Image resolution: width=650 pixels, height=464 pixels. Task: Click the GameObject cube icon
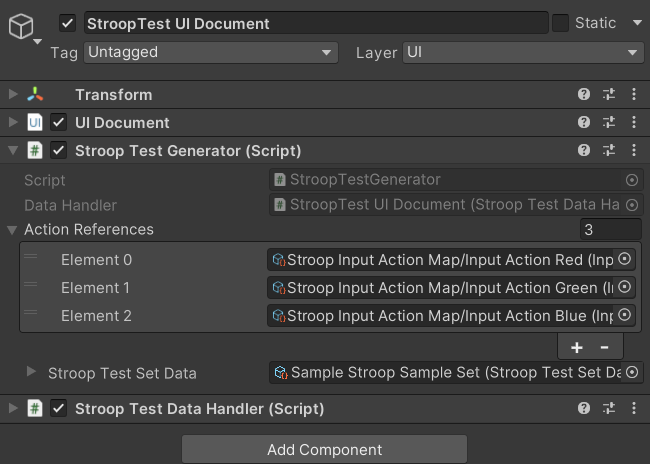21,26
